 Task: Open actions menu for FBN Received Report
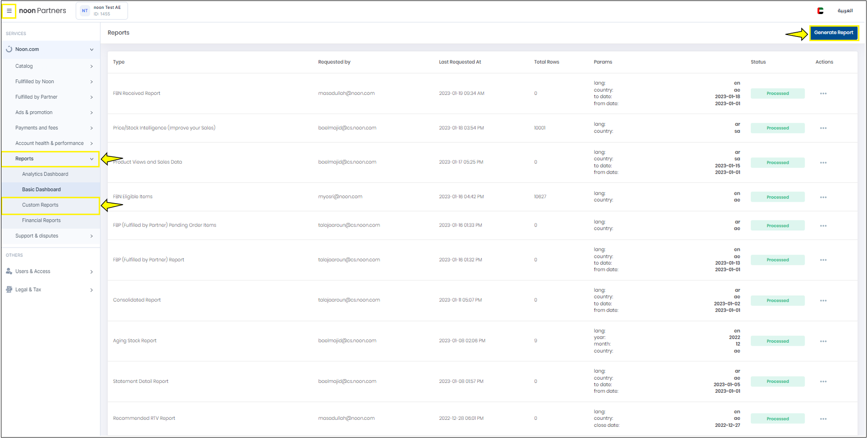823,94
